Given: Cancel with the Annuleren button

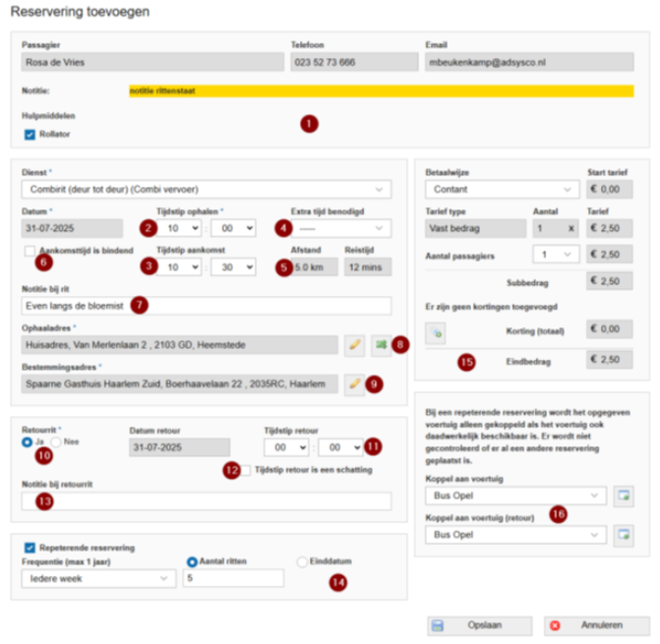Looking at the screenshot, I should 597,626.
